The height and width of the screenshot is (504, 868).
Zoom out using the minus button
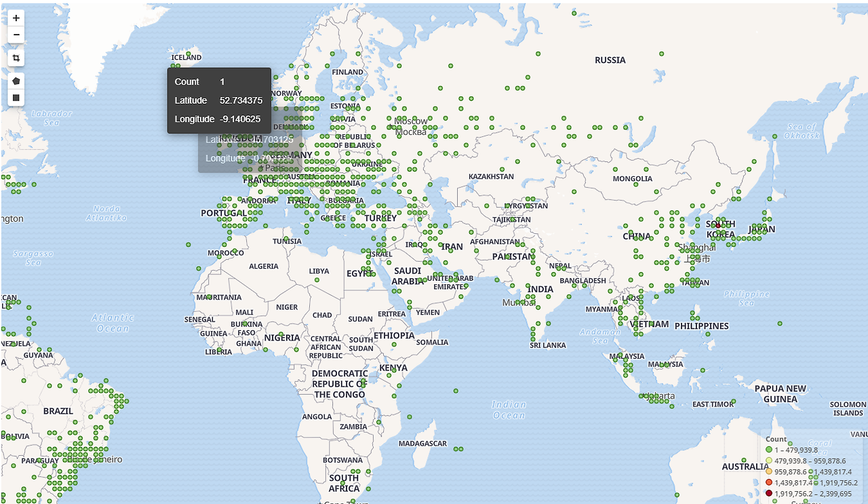click(16, 34)
